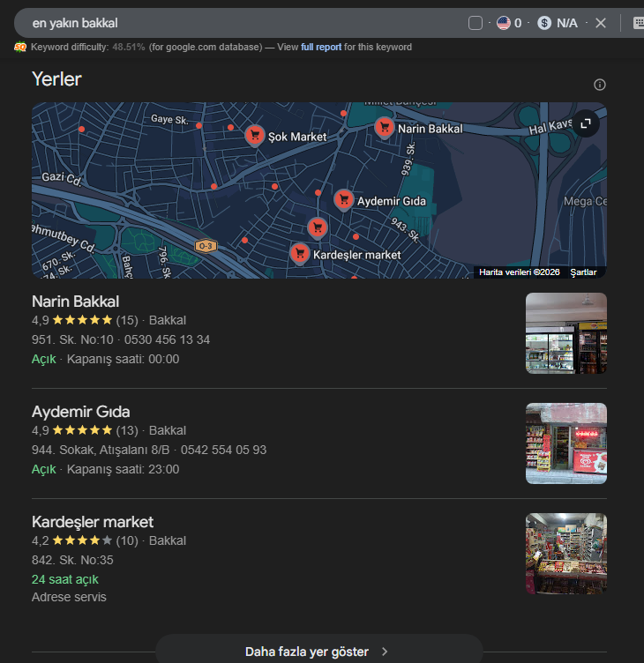
Task: Click the Şok Market map pin
Action: [255, 136]
